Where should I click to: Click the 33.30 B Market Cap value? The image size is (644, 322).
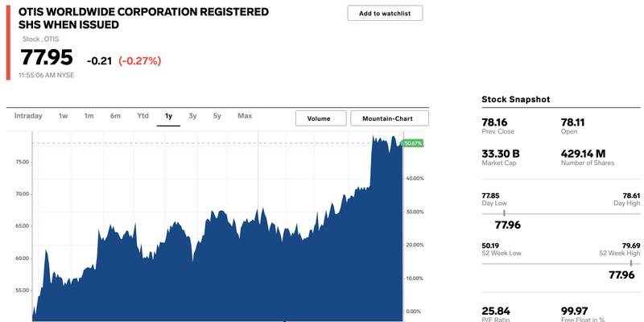(500, 154)
